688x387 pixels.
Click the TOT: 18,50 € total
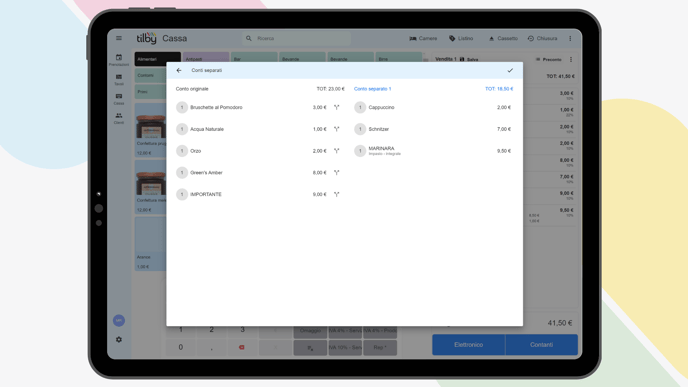click(499, 89)
